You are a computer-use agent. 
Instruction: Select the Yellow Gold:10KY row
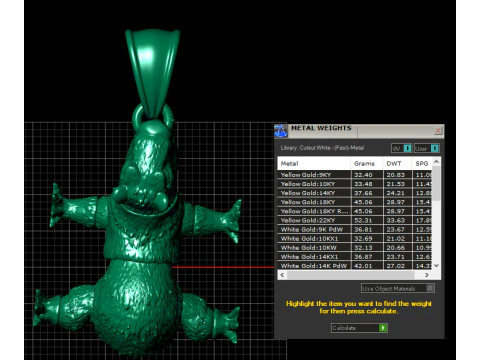coord(355,184)
